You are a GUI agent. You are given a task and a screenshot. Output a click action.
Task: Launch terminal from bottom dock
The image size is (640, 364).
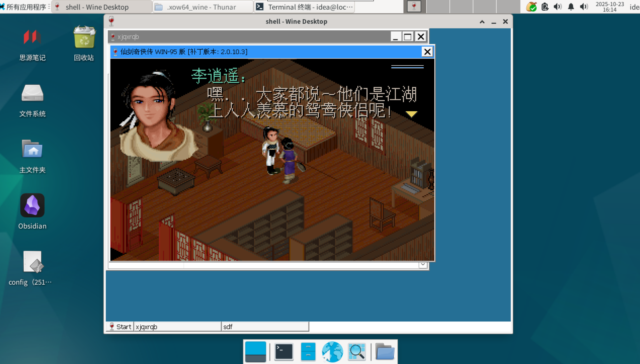(284, 351)
